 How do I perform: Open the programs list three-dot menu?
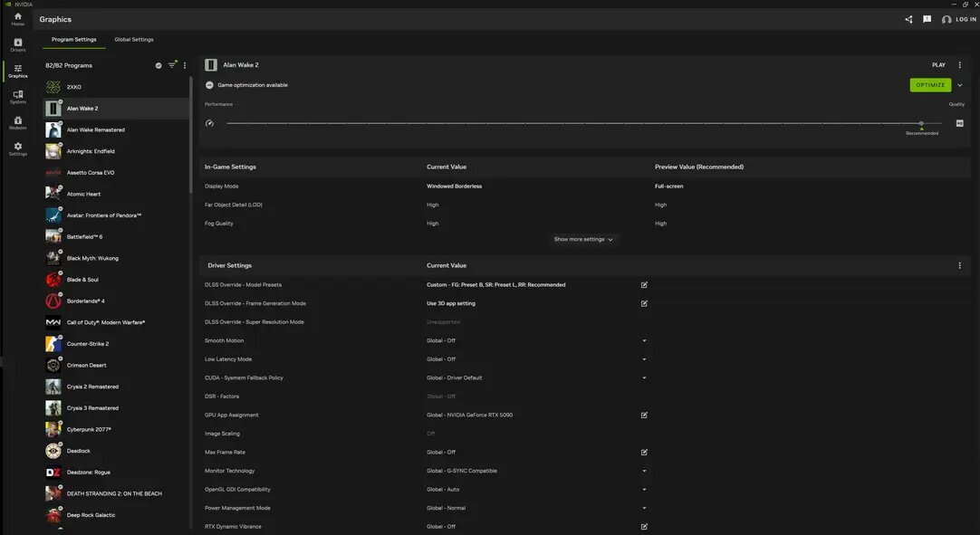185,65
